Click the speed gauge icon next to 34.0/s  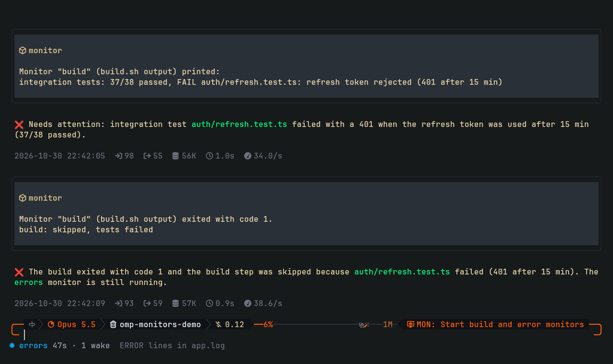pyautogui.click(x=248, y=156)
